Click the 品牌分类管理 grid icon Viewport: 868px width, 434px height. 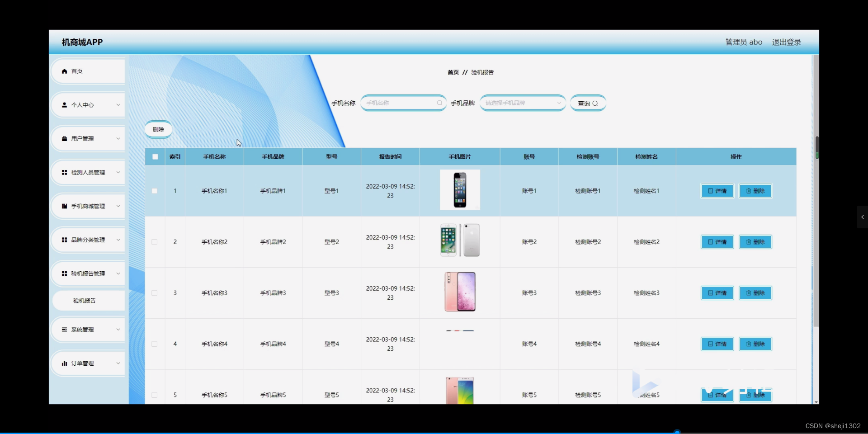click(64, 240)
